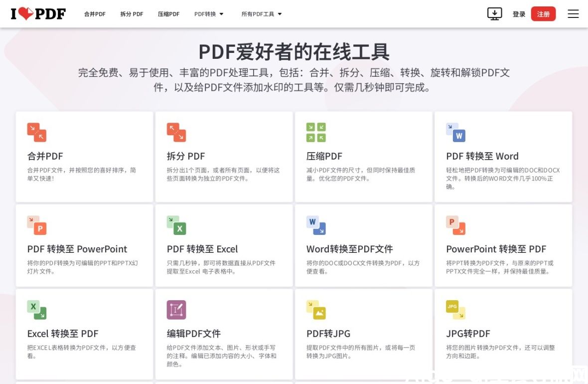Click the Excel 转换至 PDF card icon

[36, 310]
